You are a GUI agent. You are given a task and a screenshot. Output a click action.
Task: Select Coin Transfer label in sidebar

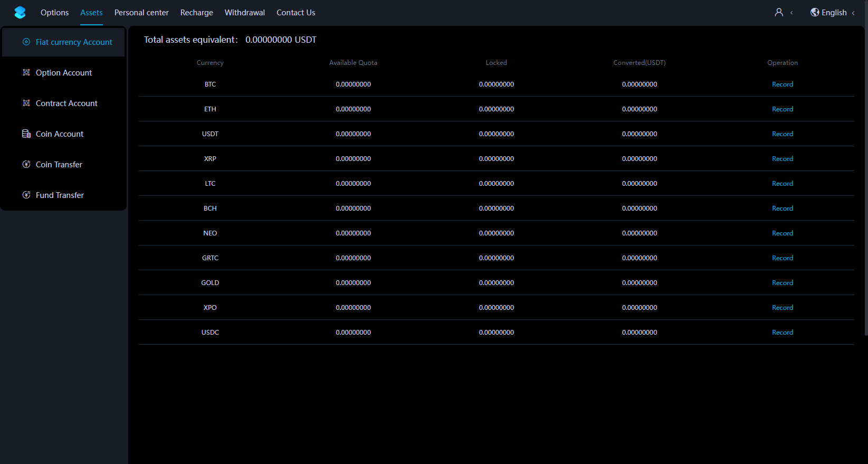[59, 165]
